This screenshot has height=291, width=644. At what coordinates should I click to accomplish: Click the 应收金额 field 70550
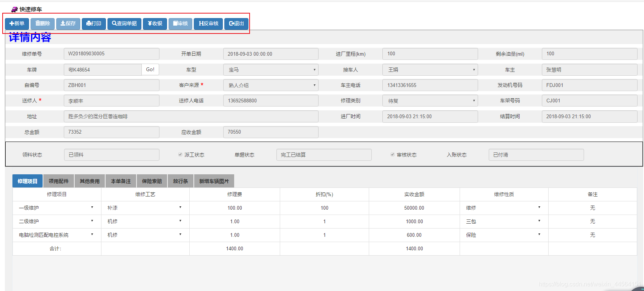point(271,132)
